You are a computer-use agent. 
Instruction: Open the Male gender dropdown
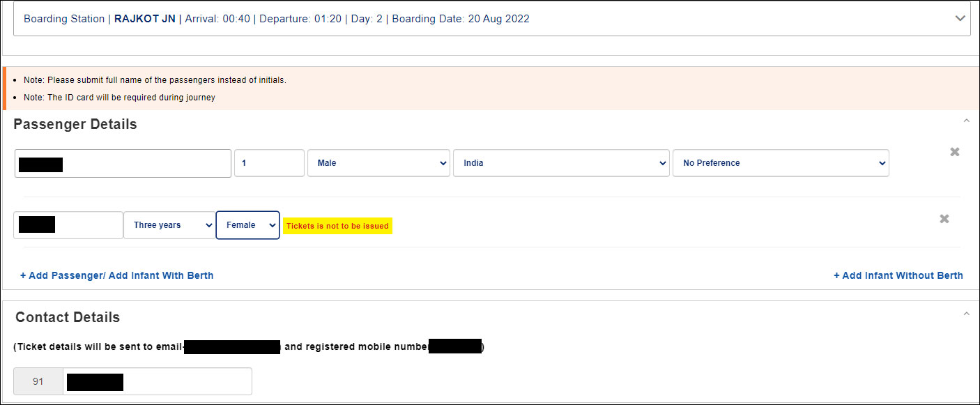(x=378, y=163)
